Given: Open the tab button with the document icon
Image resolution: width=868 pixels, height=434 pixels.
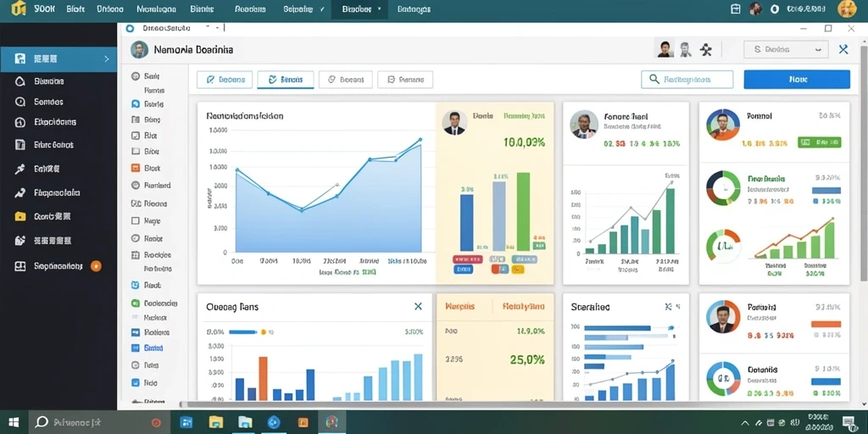Looking at the screenshot, I should 405,80.
